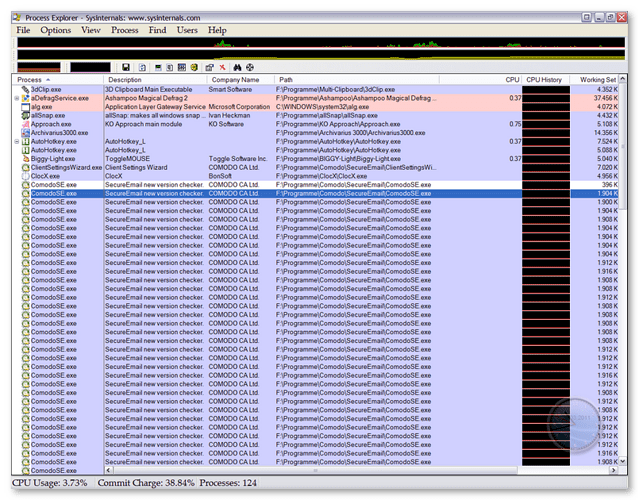Click the aDefragService.exe process icon
This screenshot has width=638, height=500.
tap(26, 98)
